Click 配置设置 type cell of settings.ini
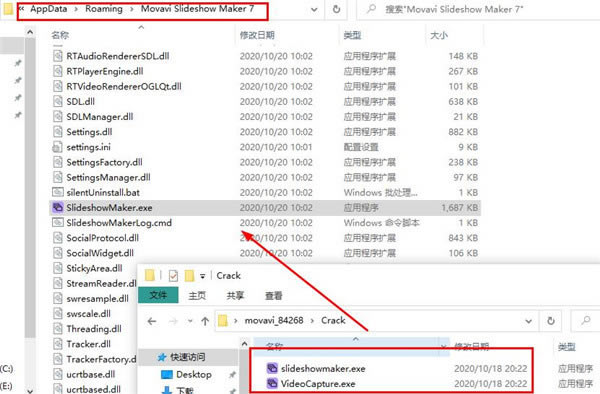600x394 pixels. 361,147
